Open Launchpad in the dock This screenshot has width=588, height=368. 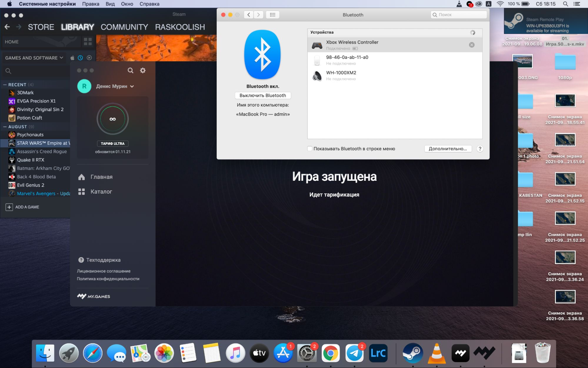point(69,353)
